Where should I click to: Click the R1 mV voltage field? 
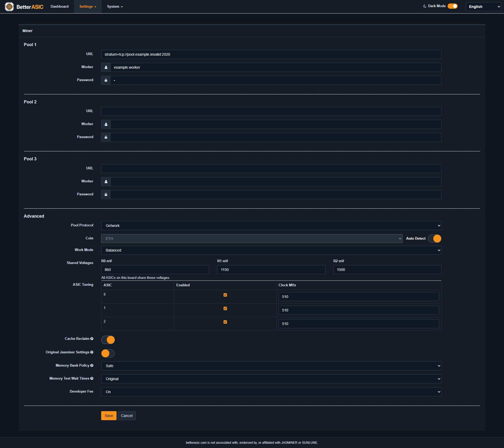pos(271,270)
